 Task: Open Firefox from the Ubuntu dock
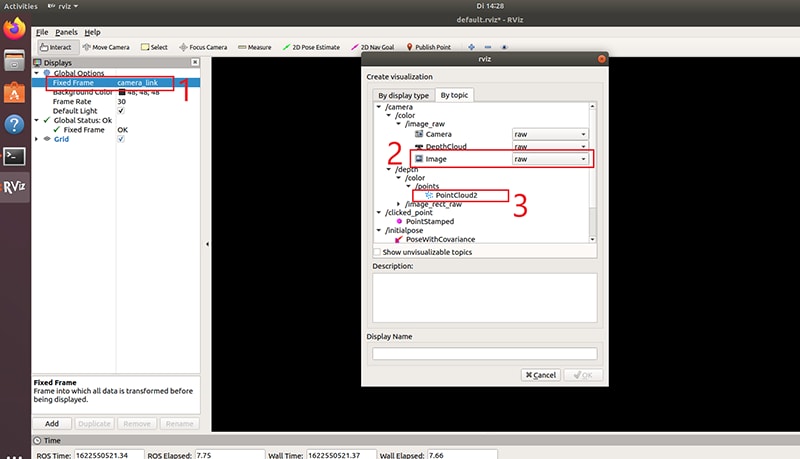pos(15,29)
